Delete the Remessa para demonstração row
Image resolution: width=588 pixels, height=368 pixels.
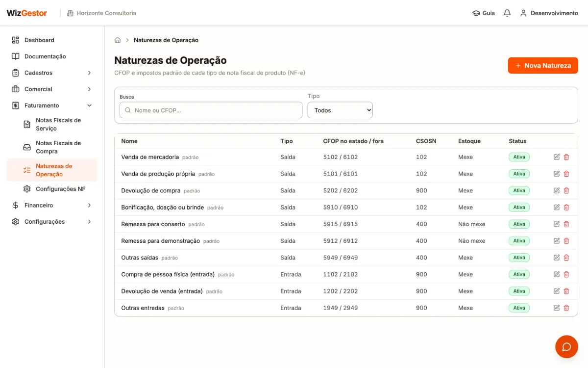[566, 241]
